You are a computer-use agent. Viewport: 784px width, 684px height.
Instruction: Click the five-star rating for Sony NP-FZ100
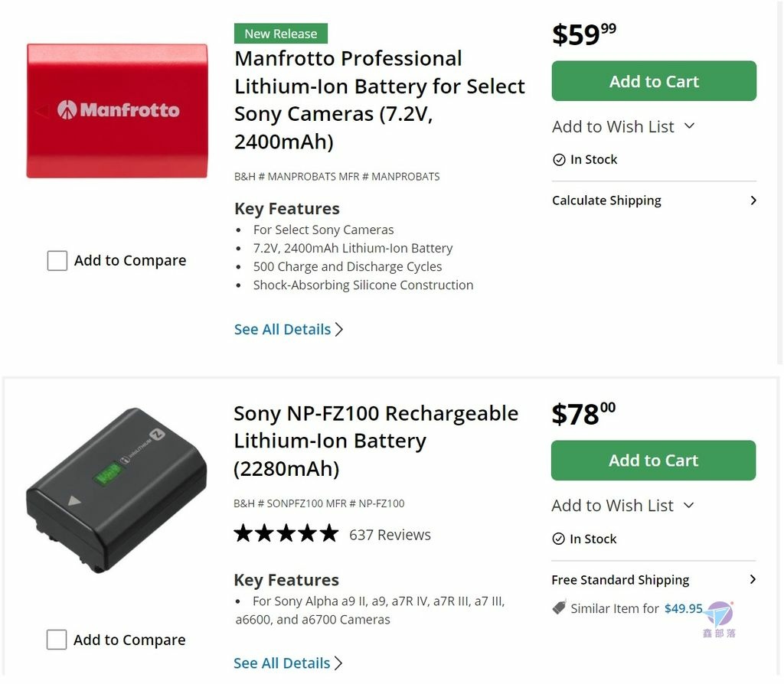point(286,533)
